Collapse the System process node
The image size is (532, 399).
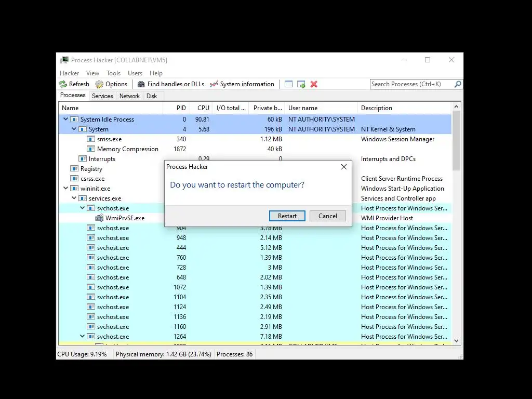(74, 129)
